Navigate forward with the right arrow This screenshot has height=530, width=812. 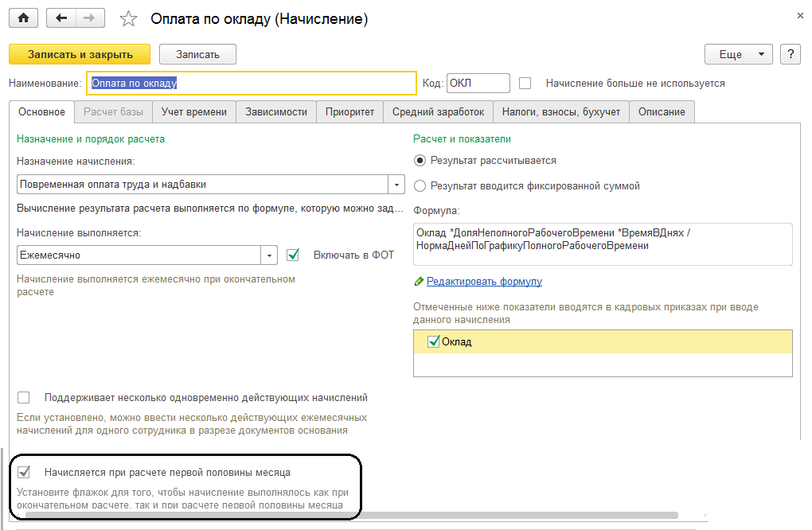[90, 18]
